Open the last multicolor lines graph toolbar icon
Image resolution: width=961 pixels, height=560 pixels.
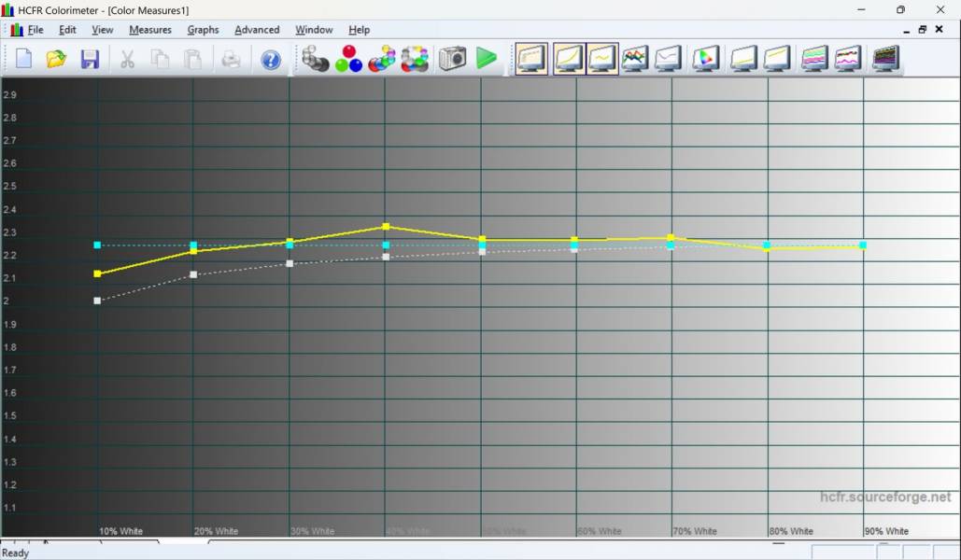point(884,59)
